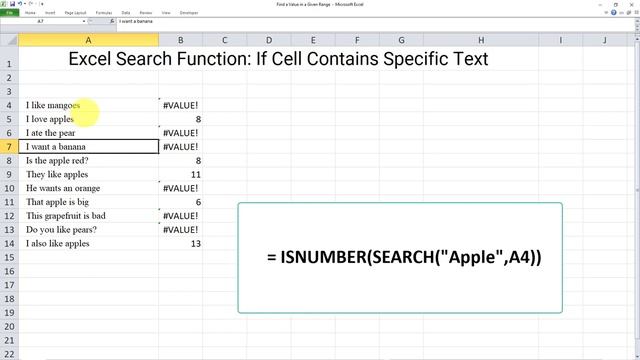The image size is (640, 360).
Task: Click the #VALUE! cell in row 7
Action: point(180,147)
